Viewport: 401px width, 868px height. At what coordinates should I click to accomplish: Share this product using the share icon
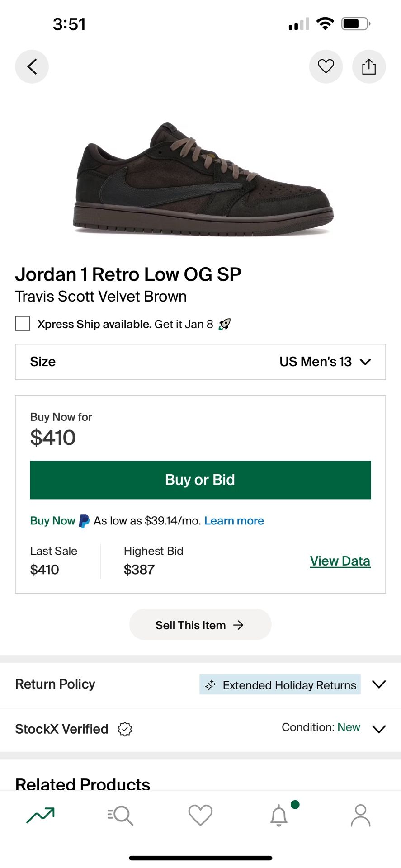[x=369, y=66]
